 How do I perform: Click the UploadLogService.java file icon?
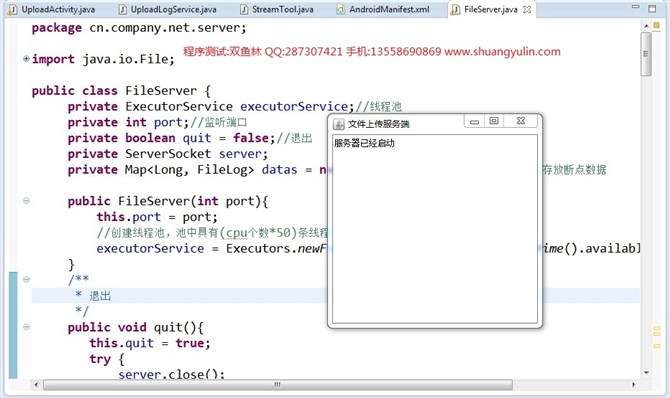[122, 9]
